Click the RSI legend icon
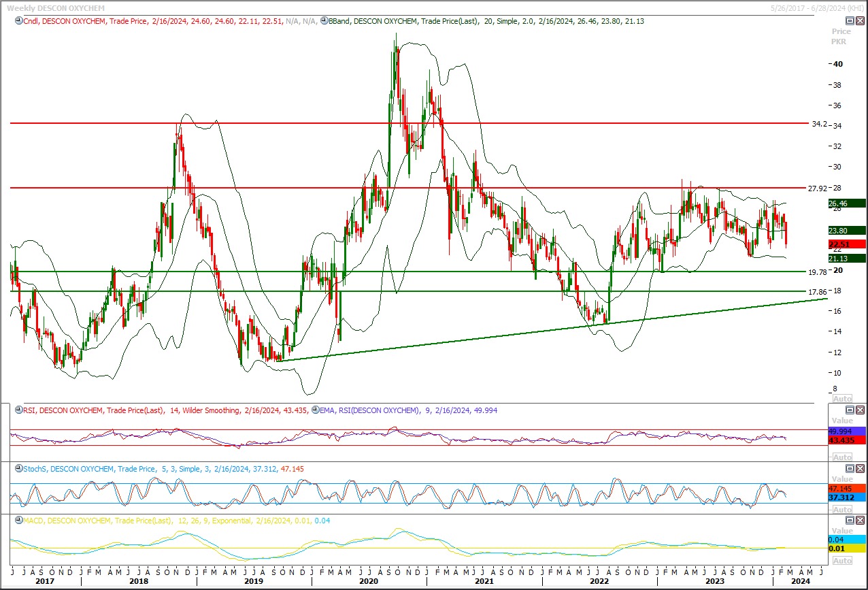Viewport: 868px width, 590px height. [x=18, y=410]
